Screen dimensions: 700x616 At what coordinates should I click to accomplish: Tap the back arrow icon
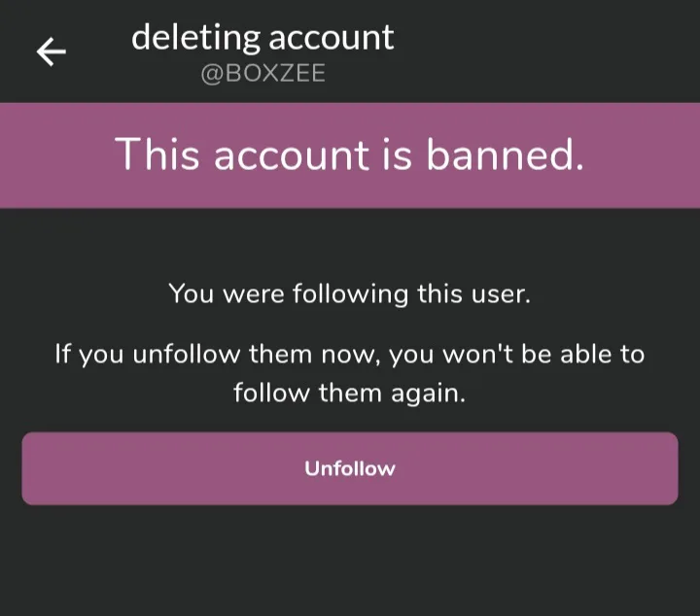[51, 51]
